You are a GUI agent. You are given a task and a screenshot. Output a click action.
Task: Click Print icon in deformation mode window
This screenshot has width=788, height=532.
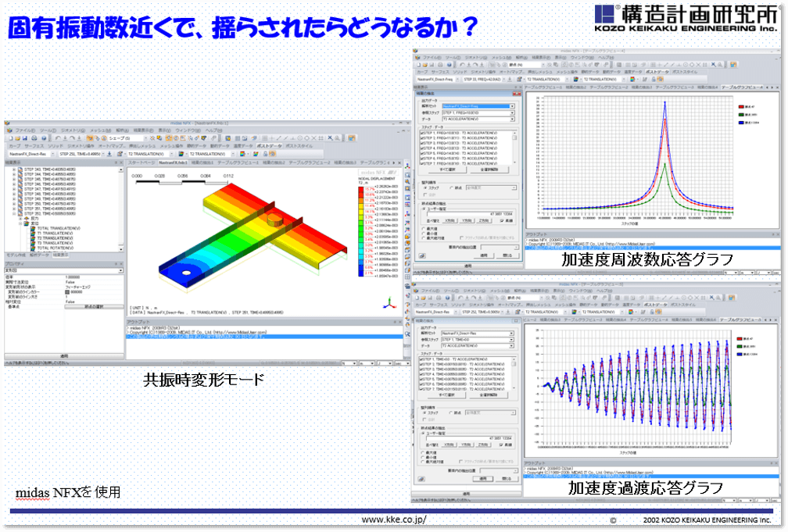[x=34, y=137]
